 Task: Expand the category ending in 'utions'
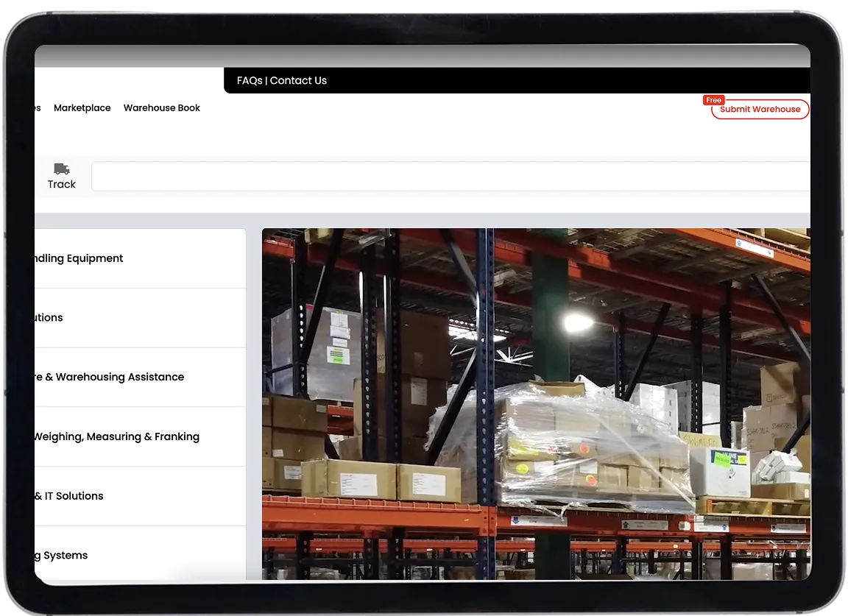[x=49, y=318]
